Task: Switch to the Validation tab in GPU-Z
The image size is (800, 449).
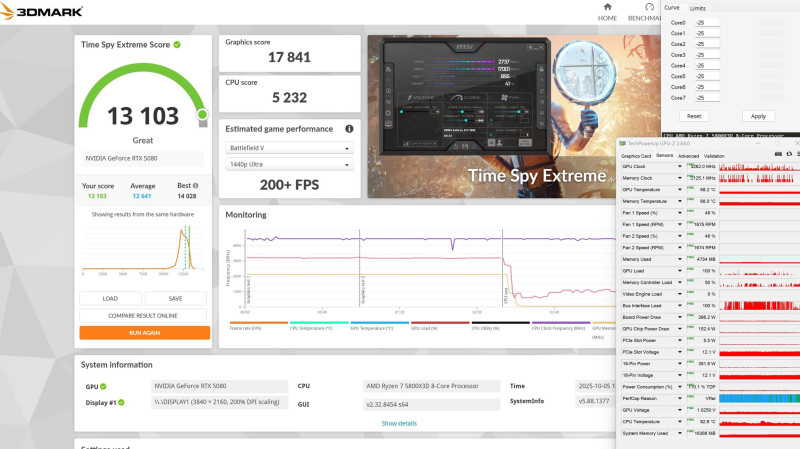Action: point(714,156)
